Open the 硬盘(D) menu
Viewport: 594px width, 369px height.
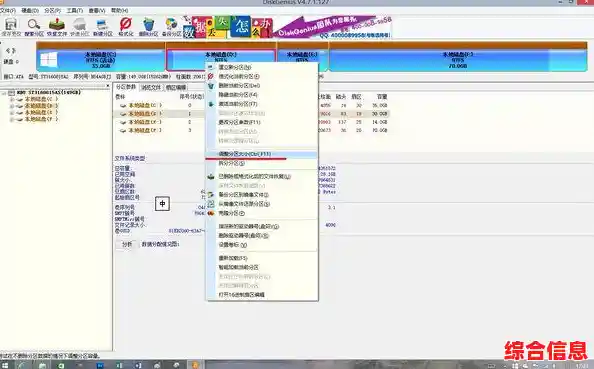30,10
